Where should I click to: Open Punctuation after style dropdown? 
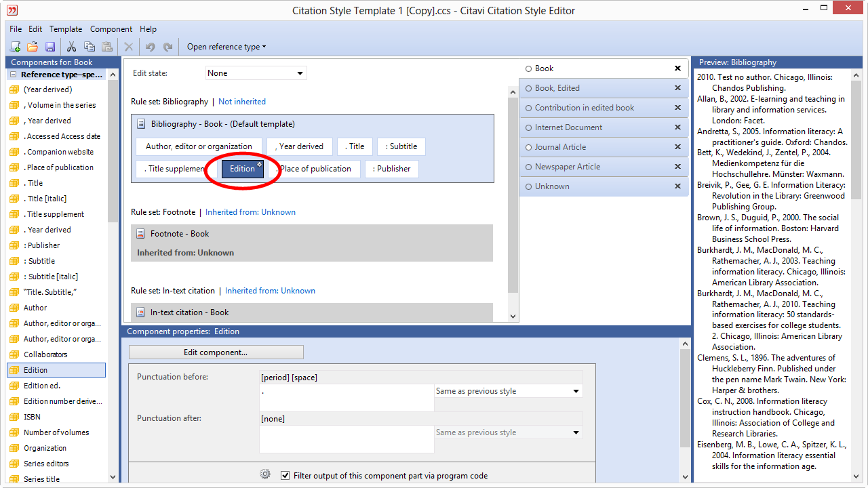(x=508, y=432)
